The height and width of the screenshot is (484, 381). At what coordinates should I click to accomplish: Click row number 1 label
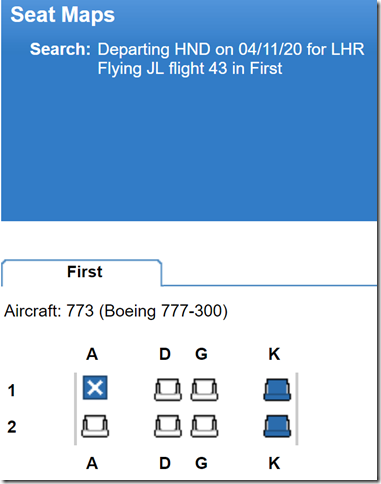pos(12,390)
